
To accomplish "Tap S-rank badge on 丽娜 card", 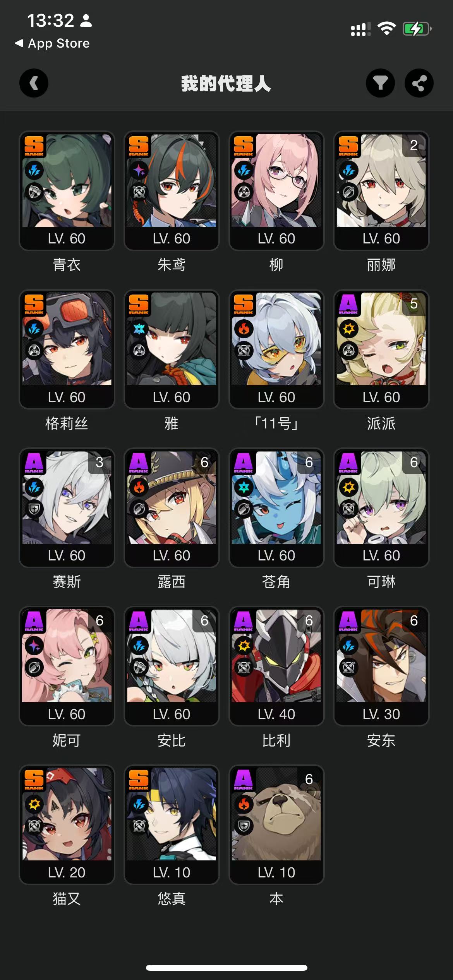I will pyautogui.click(x=348, y=146).
